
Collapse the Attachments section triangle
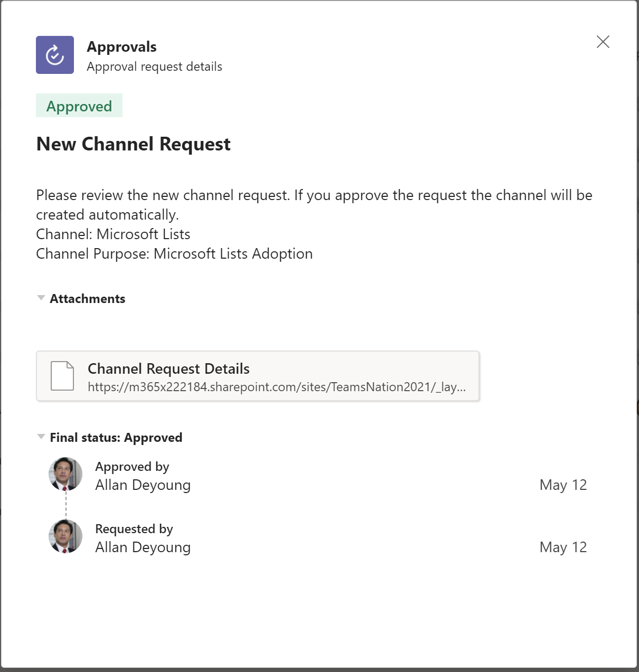pos(41,298)
